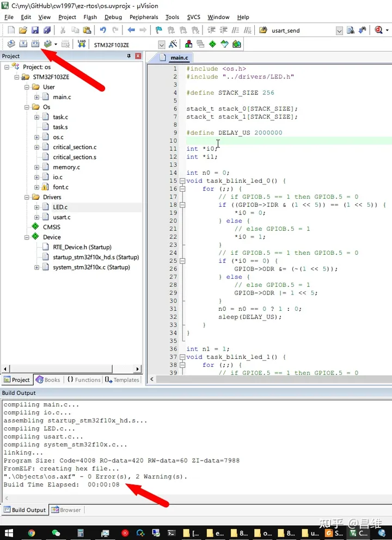The image size is (392, 540).
Task: Switch to the Books tab
Action: coord(48,379)
